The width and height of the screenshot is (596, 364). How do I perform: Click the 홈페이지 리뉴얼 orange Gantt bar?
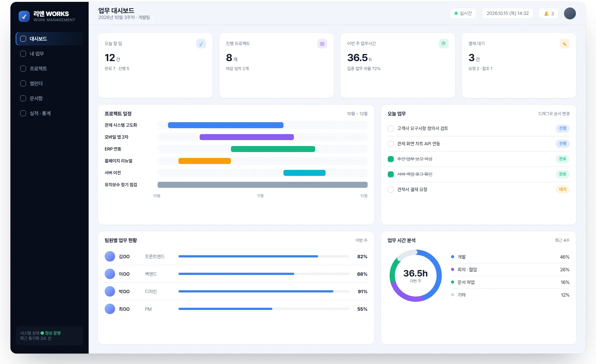(205, 161)
